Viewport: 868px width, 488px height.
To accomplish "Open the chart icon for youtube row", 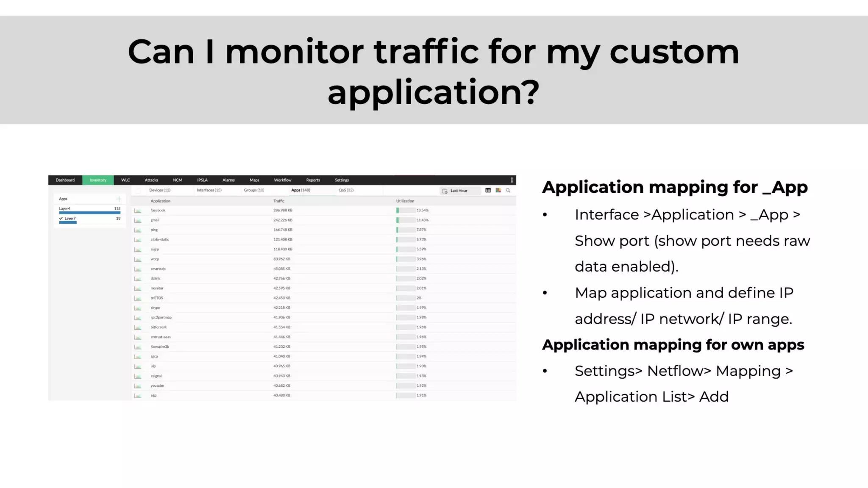I will [x=138, y=386].
